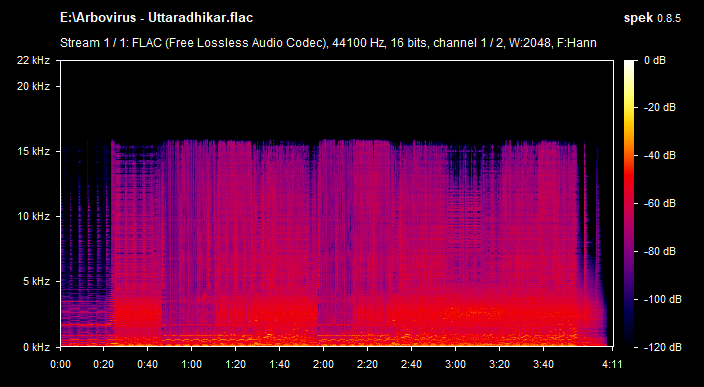The image size is (704, 387).
Task: Click the 10 kHz frequency axis label
Action: [x=34, y=216]
